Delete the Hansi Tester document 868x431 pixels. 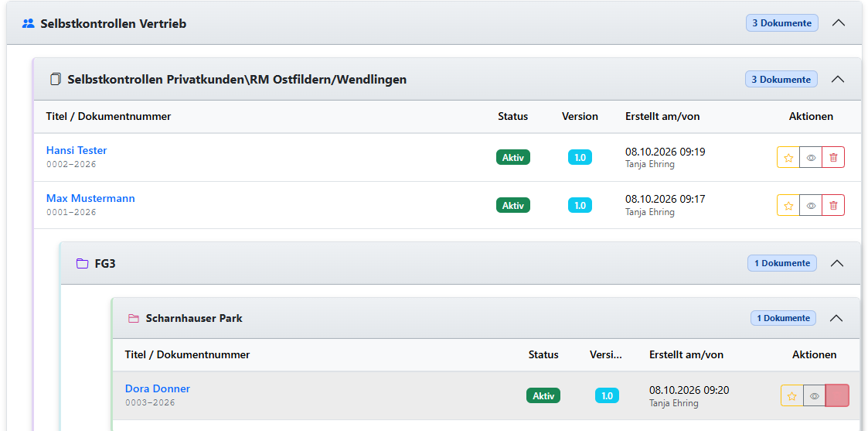833,157
